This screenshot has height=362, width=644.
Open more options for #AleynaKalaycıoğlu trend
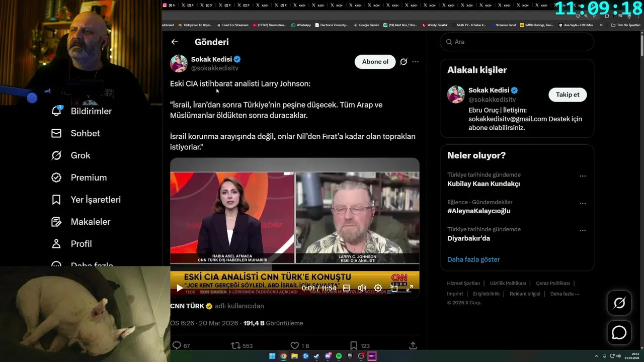click(583, 203)
